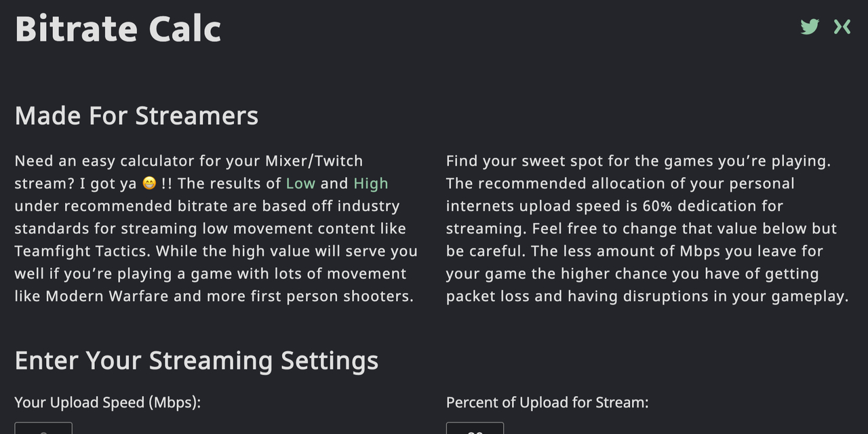This screenshot has width=868, height=434.
Task: Open the Twitter bird icon link
Action: [x=810, y=27]
